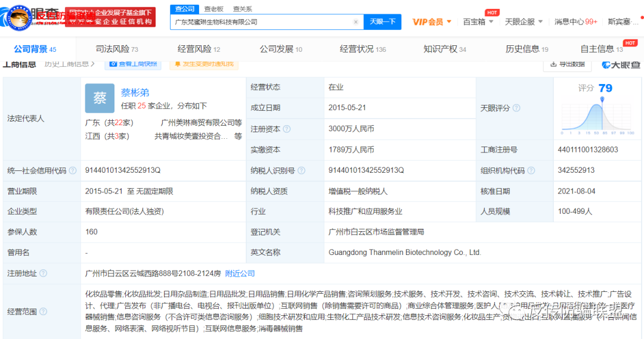Clear the search box with the X icon
Viewport: 644px width, 339px height.
(355, 22)
